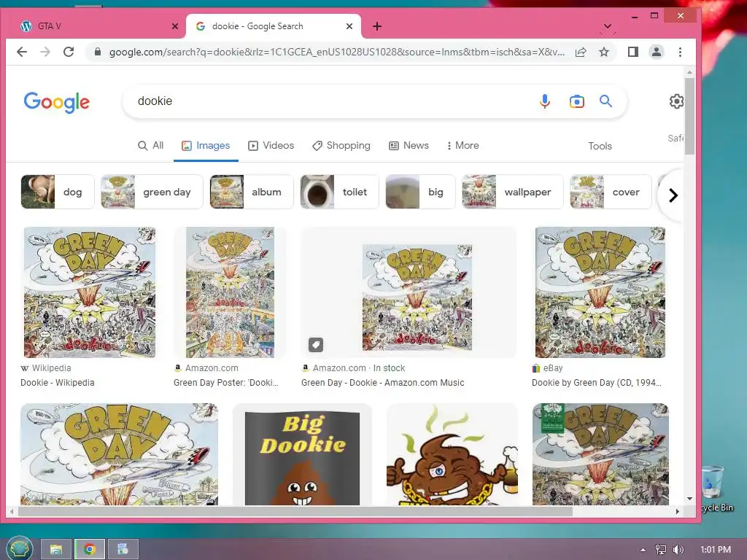Image resolution: width=747 pixels, height=560 pixels.
Task: Go to Google home via logo
Action: point(57,102)
